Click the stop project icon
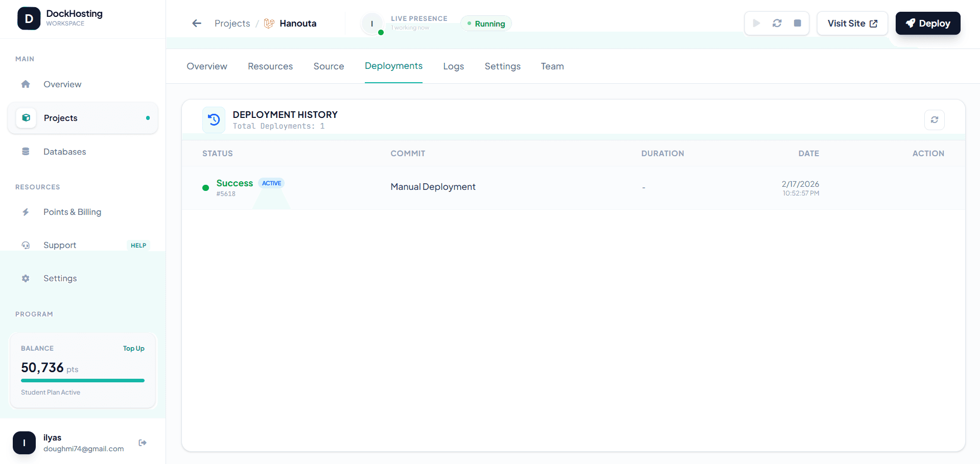 pyautogui.click(x=798, y=23)
